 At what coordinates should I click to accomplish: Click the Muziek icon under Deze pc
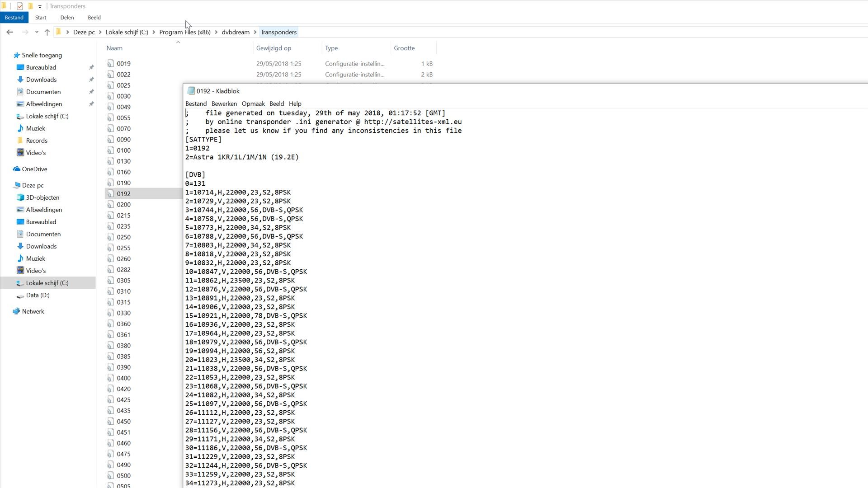point(20,258)
